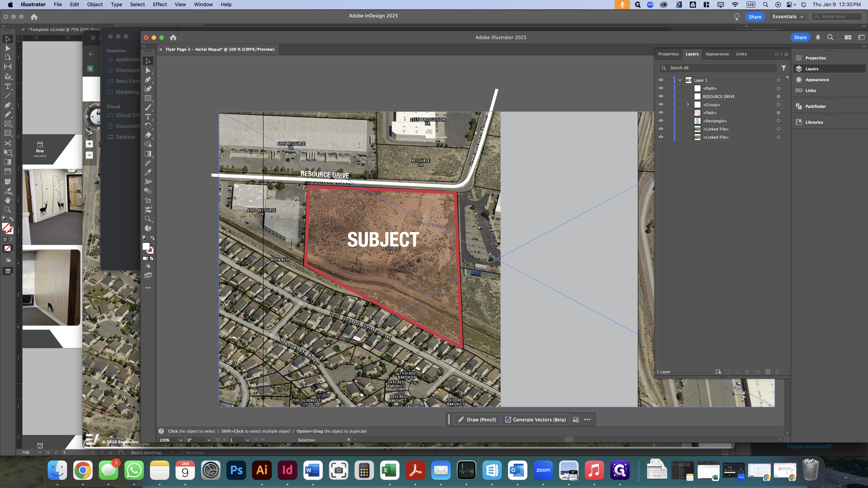
Task: Open rotation angle dropdown in Illustrator status bar
Action: (209, 440)
